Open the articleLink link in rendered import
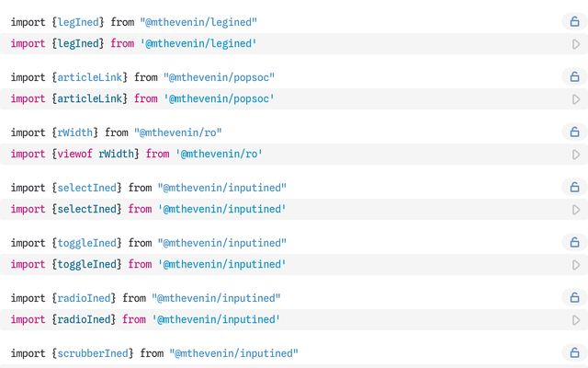 [90, 77]
